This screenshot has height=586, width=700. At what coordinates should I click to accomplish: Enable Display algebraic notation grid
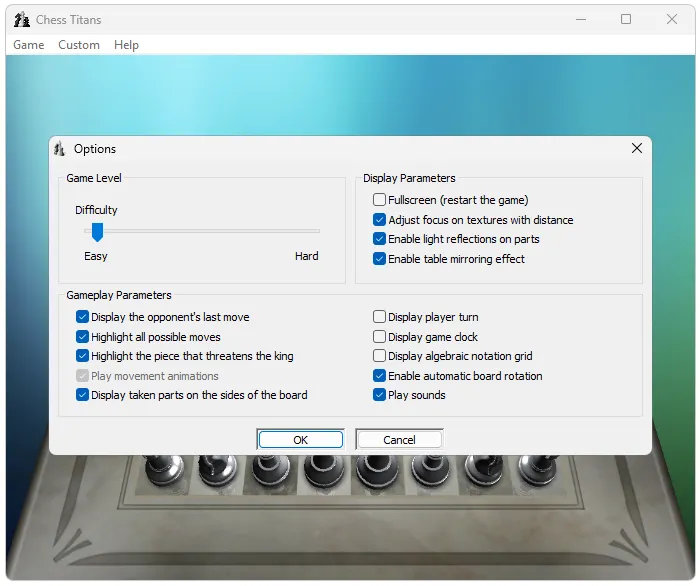coord(379,356)
